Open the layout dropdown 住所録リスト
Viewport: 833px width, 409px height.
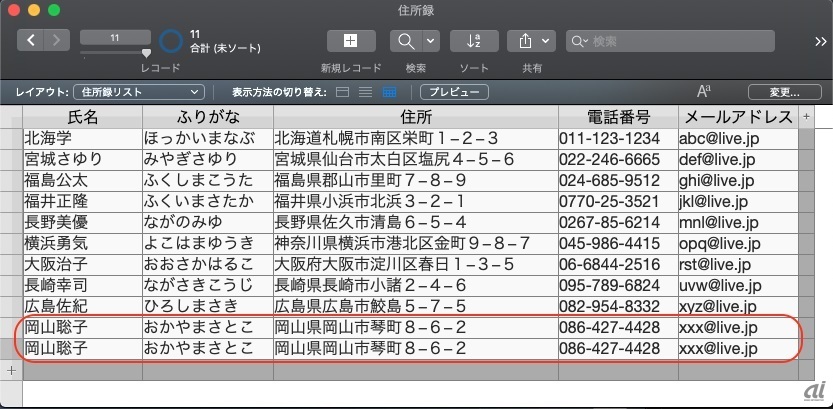tap(140, 92)
